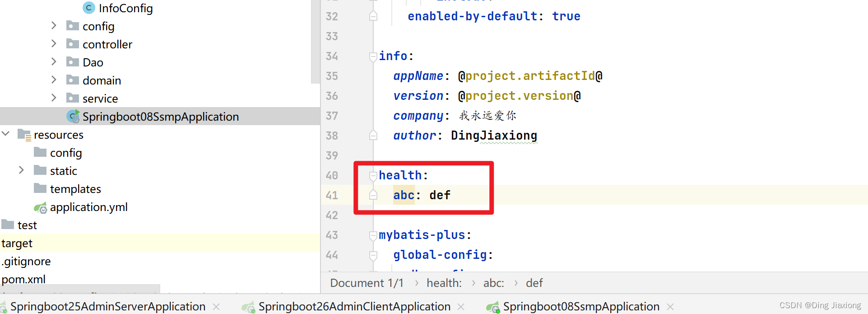This screenshot has width=868, height=314.
Task: Click the true value on line 32
Action: 566,16
